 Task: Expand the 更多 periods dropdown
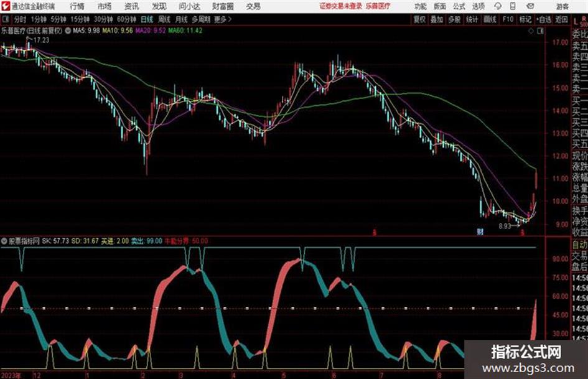point(223,19)
